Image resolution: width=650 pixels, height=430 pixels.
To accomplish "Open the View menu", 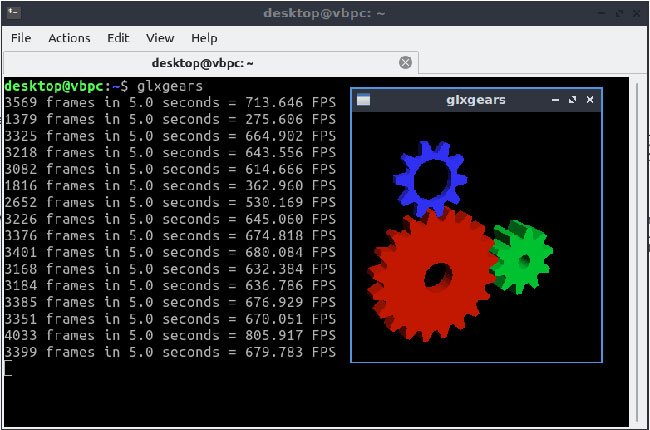I will point(160,38).
